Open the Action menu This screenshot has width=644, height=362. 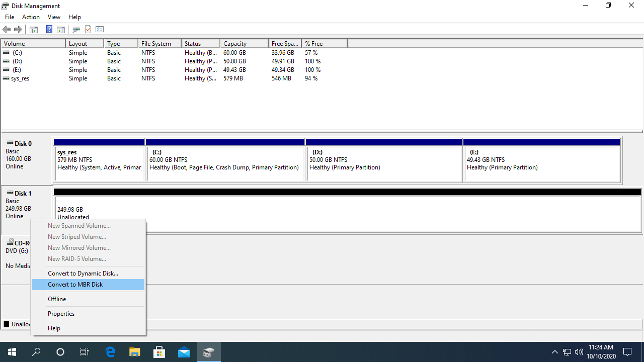click(31, 17)
